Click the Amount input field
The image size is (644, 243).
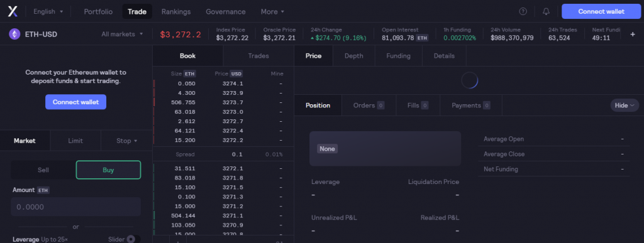tap(75, 207)
